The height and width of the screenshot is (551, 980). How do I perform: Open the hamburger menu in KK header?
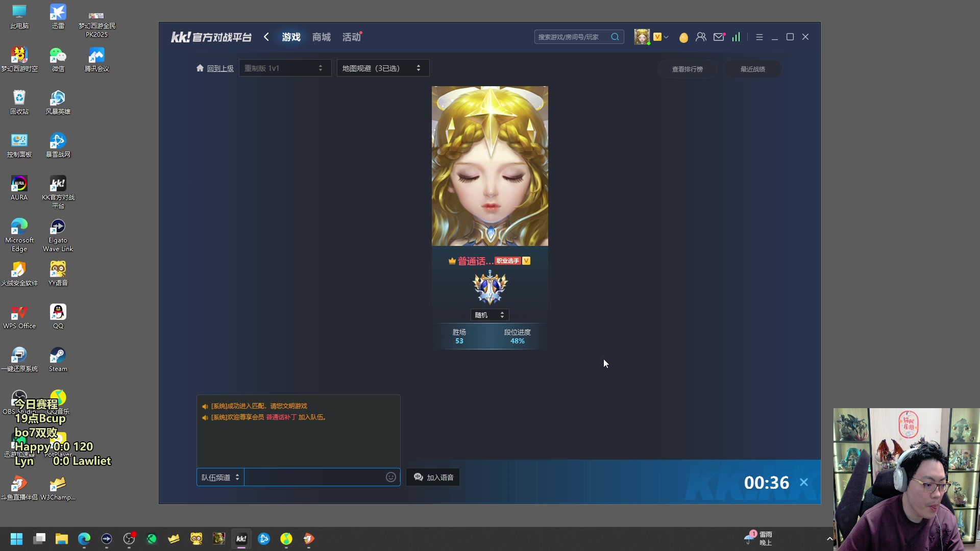point(759,37)
